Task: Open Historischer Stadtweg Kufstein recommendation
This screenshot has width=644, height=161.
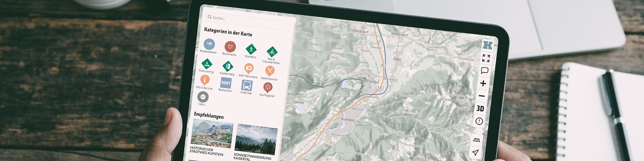Action: 212,137
